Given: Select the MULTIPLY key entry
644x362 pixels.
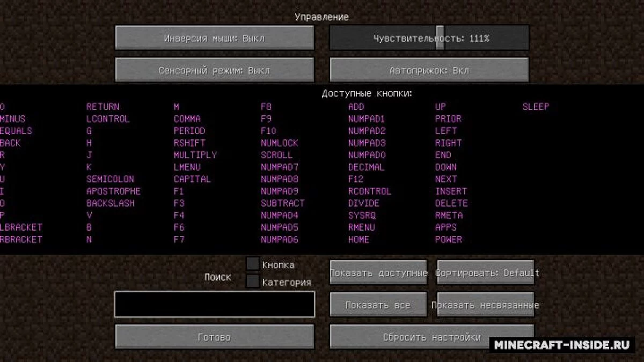Looking at the screenshot, I should pyautogui.click(x=195, y=155).
